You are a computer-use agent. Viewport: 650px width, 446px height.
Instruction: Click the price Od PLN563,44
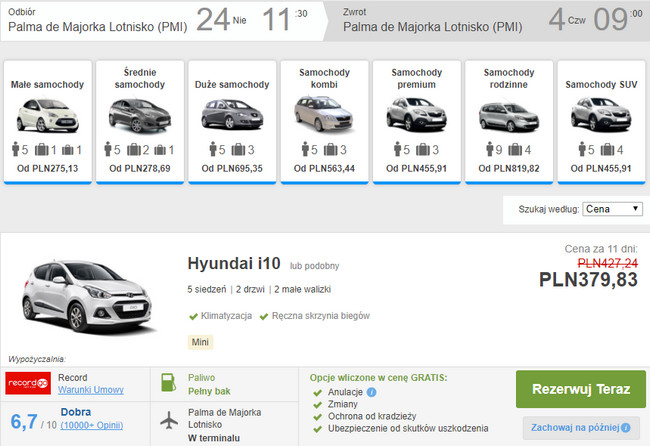pos(324,169)
